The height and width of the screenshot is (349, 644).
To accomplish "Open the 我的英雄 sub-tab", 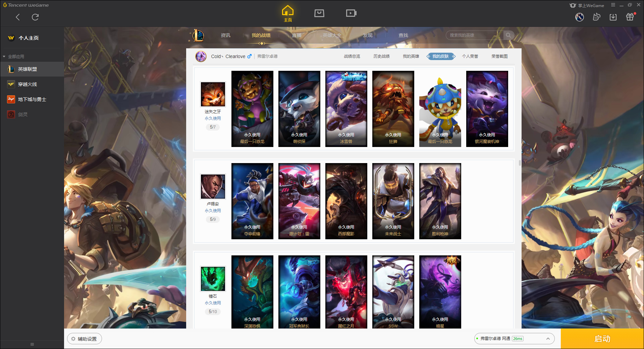I will coord(411,56).
